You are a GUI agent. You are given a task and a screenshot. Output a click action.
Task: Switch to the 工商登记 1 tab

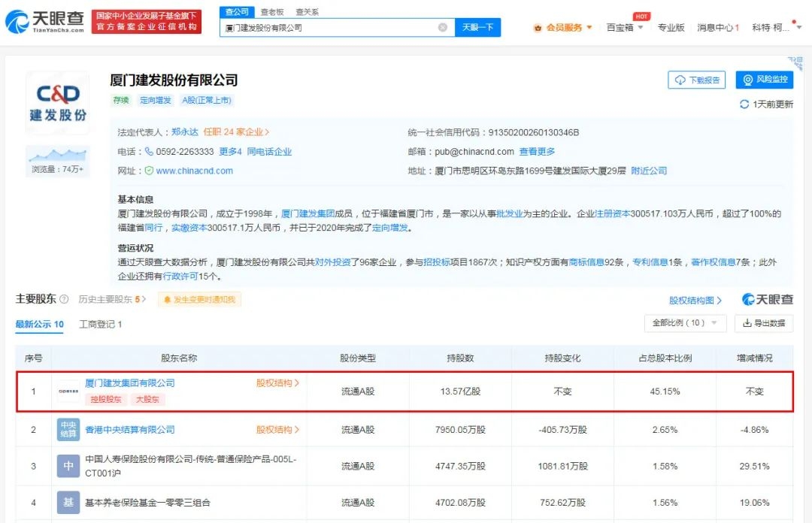click(x=100, y=324)
